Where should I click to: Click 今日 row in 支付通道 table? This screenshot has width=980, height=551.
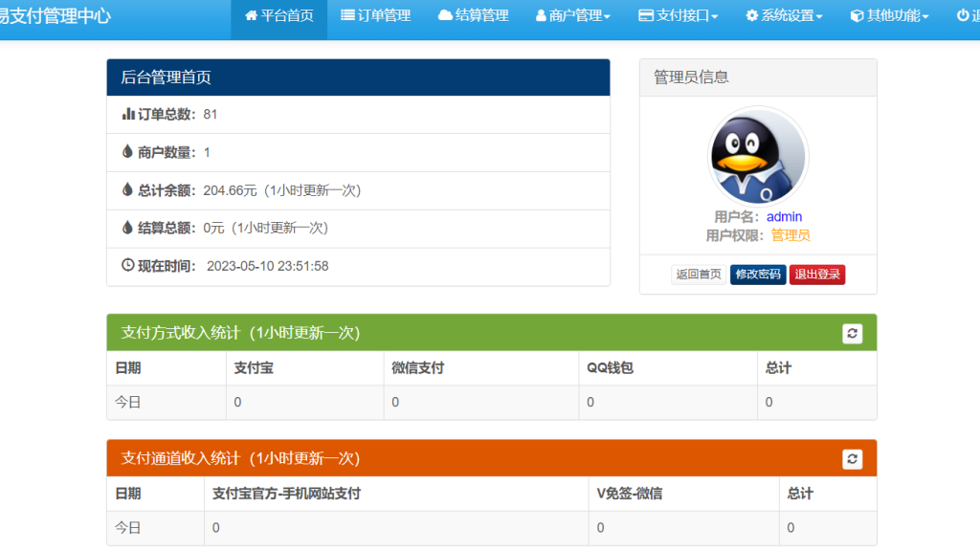click(x=492, y=528)
